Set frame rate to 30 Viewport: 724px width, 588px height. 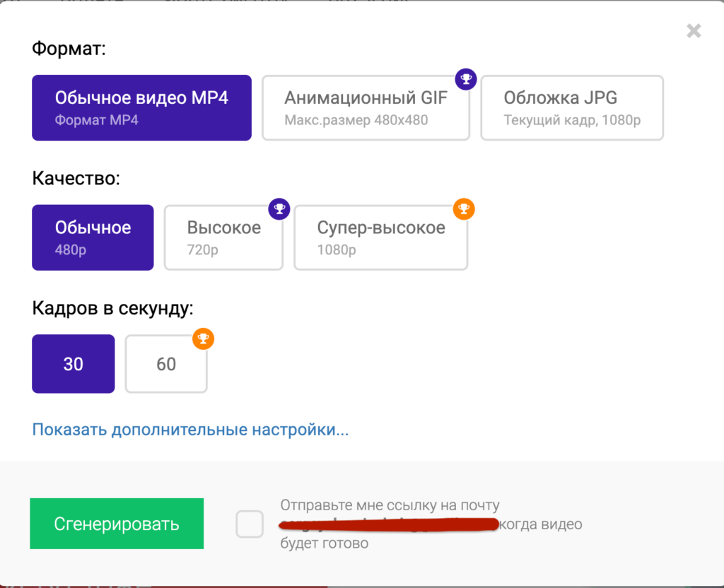(x=73, y=364)
